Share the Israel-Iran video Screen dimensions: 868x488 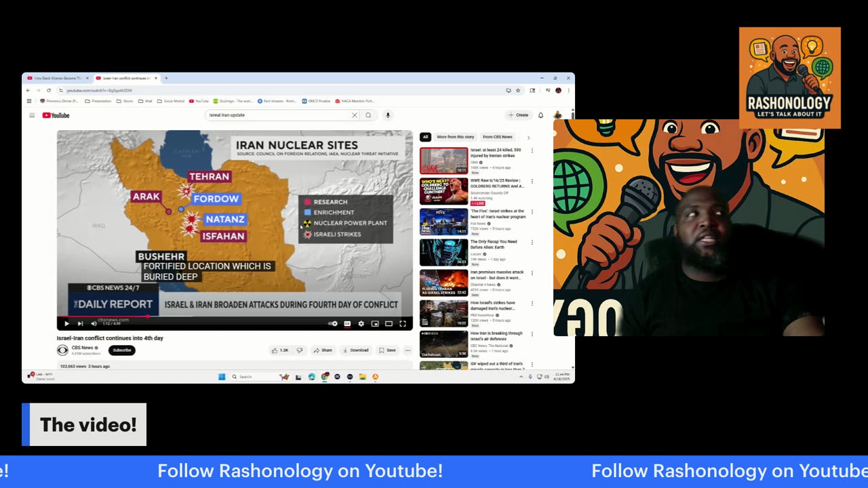[x=322, y=350]
